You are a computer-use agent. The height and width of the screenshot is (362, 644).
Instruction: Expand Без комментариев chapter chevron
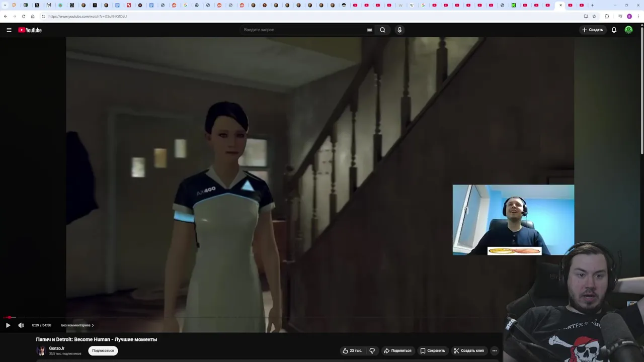tap(93, 325)
